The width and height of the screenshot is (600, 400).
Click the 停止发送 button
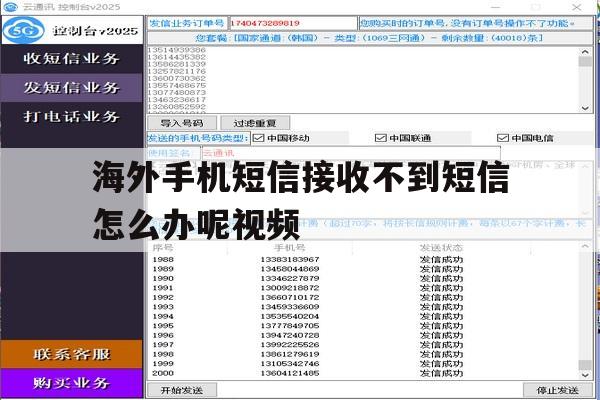(558, 390)
